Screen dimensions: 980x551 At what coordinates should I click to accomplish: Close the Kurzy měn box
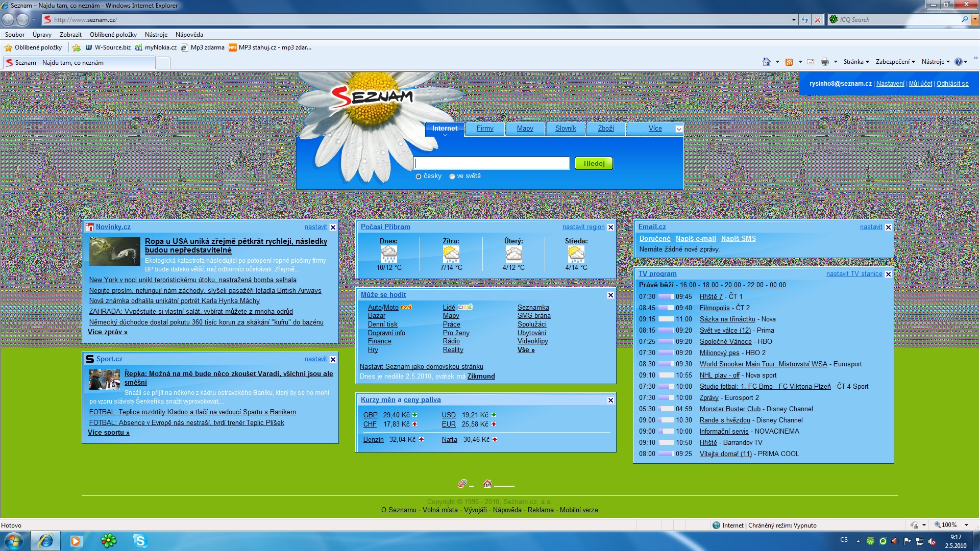610,400
